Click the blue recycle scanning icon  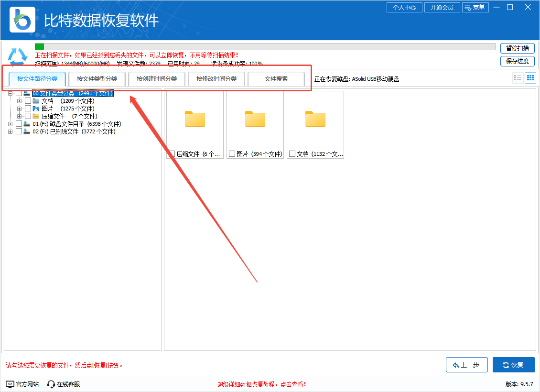coord(18,56)
